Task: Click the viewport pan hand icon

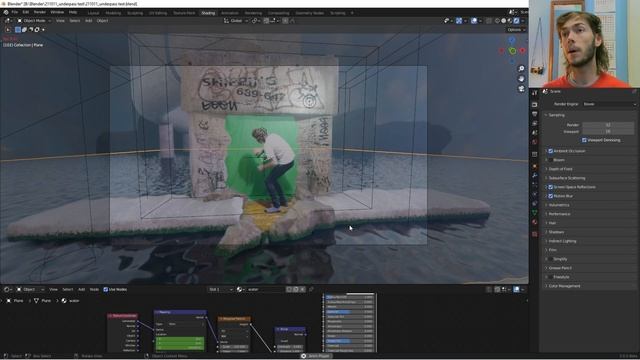Action: [521, 78]
